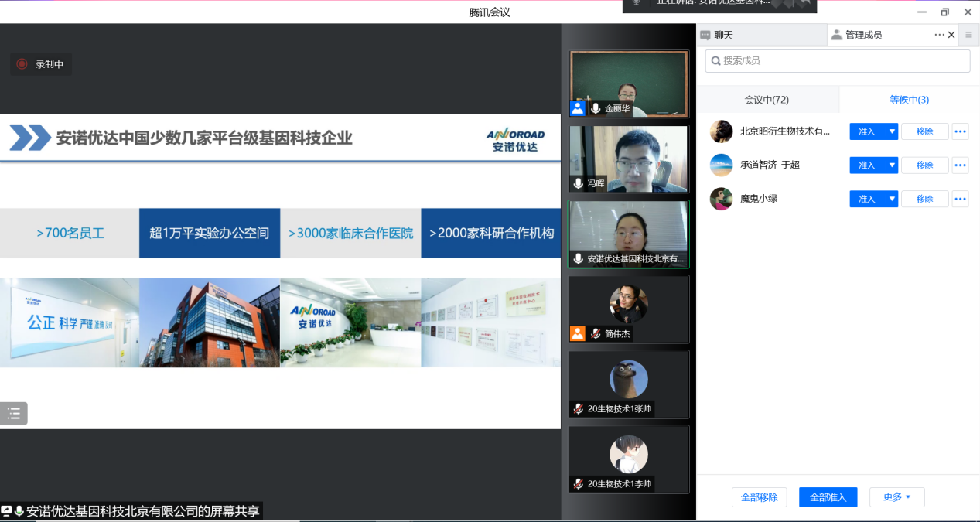Close the 管理成员 panel with X
980x522 pixels.
[x=951, y=35]
